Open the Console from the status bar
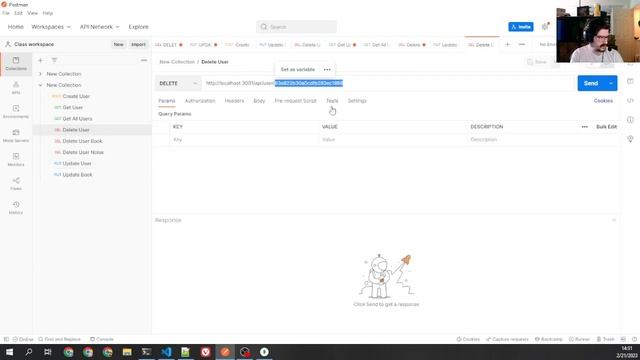Viewport: 640px width, 360px height. [102, 339]
